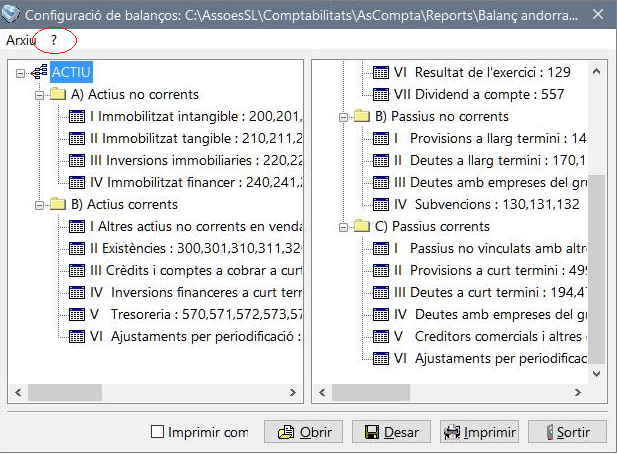The image size is (617, 454).
Task: Select V Tresoreria row text
Action: tap(196, 315)
